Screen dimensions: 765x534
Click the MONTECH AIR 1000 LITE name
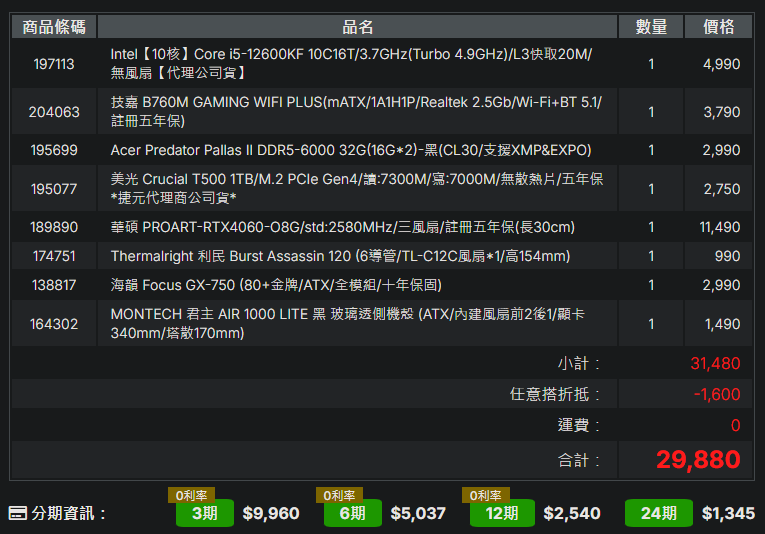click(347, 324)
